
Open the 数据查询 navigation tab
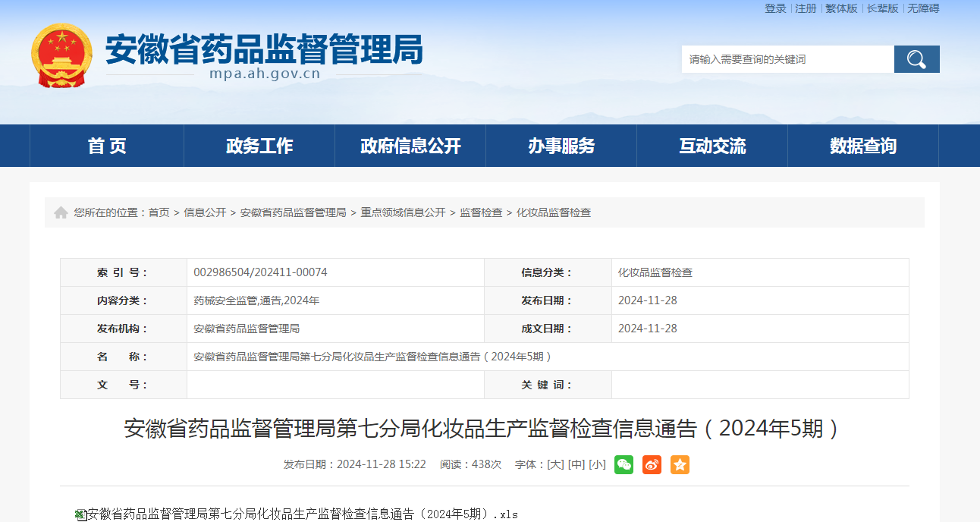pyautogui.click(x=863, y=146)
